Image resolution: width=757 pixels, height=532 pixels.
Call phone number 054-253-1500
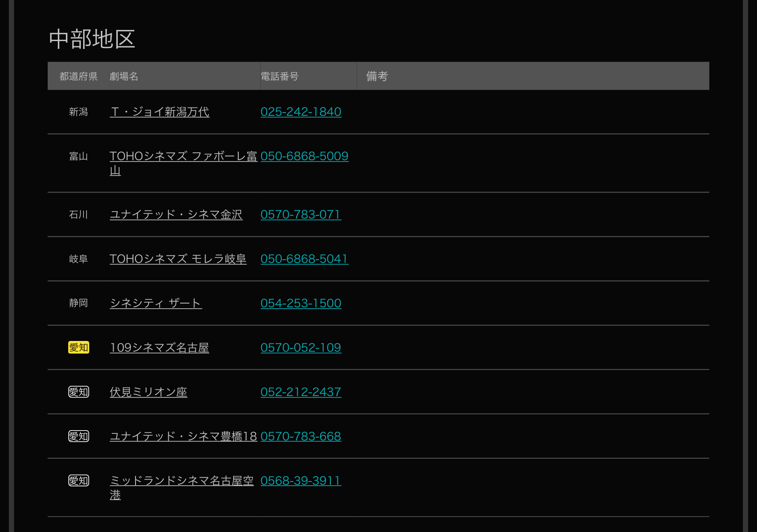click(301, 304)
